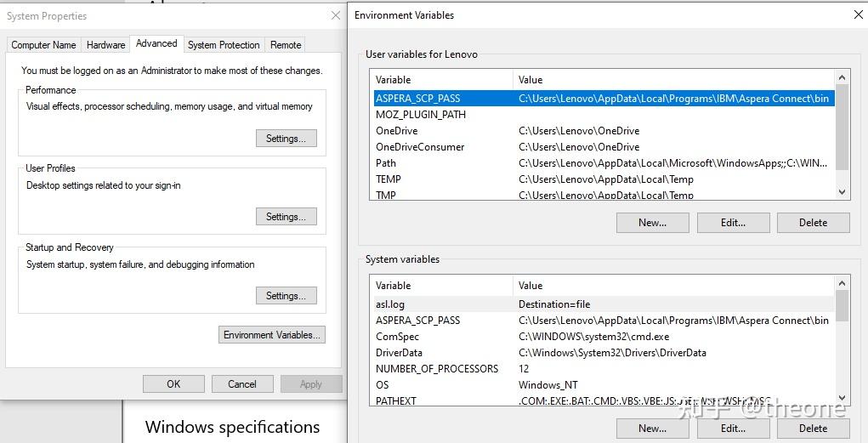Image resolution: width=868 pixels, height=443 pixels.
Task: Switch to the Computer Name tab
Action: (43, 45)
